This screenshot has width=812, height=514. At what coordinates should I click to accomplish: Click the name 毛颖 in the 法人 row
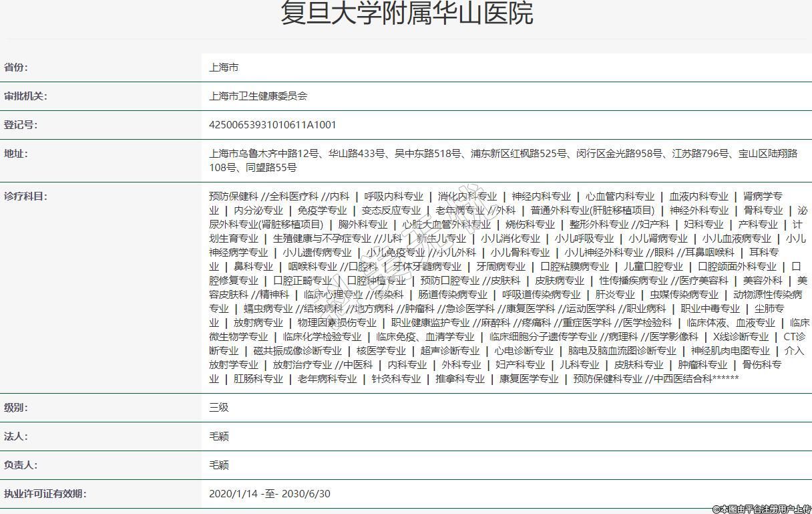[x=219, y=436]
